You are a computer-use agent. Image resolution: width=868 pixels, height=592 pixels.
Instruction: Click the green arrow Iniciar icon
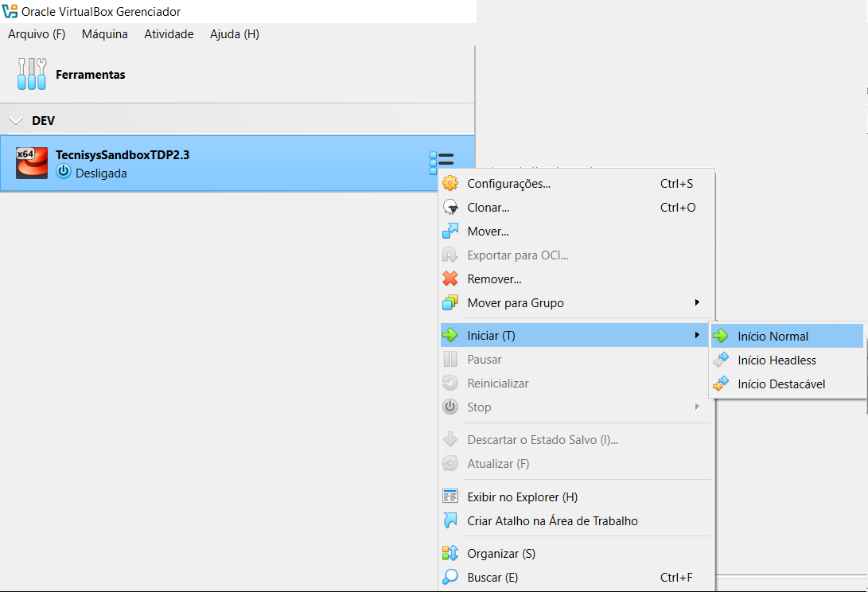[450, 335]
